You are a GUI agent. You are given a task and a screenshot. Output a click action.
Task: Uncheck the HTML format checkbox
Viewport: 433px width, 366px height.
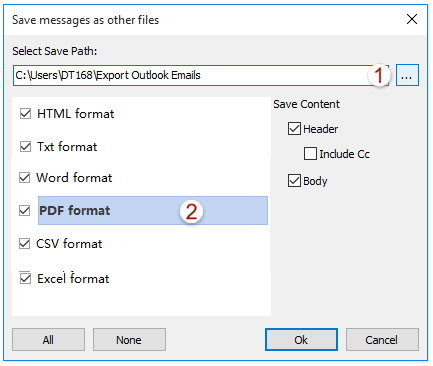click(25, 114)
